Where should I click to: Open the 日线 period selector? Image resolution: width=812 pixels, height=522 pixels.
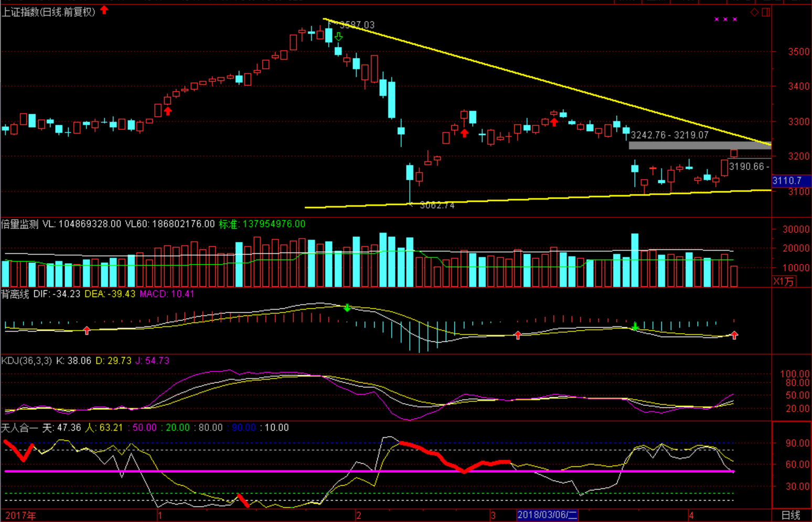[791, 515]
